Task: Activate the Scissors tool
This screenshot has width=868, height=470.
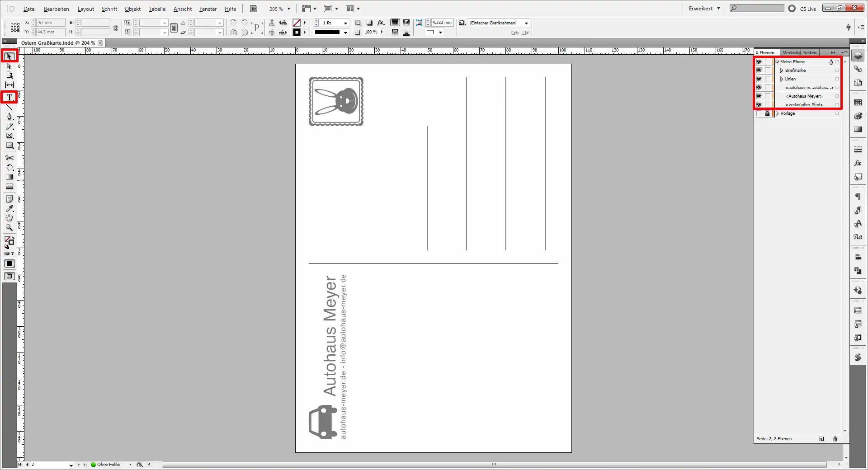Action: point(9,158)
